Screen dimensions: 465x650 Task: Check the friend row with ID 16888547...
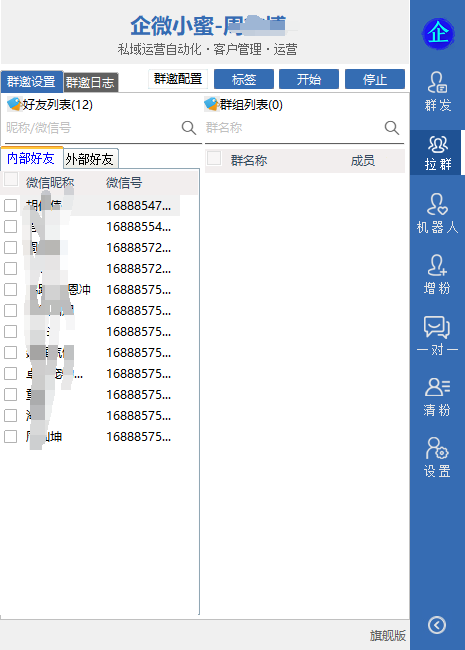click(x=10, y=206)
